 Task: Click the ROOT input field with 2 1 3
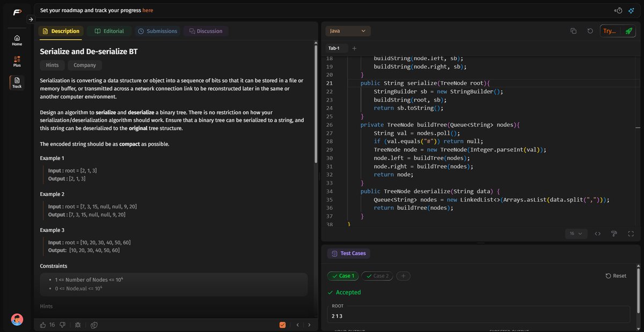click(x=479, y=314)
